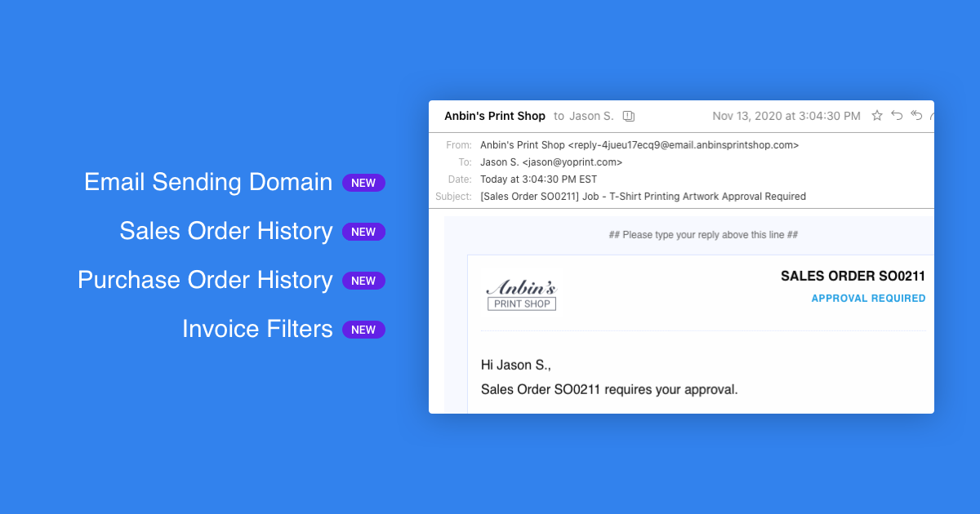Click the reply-all double arrow icon
Screen dimensions: 980x514
[916, 116]
